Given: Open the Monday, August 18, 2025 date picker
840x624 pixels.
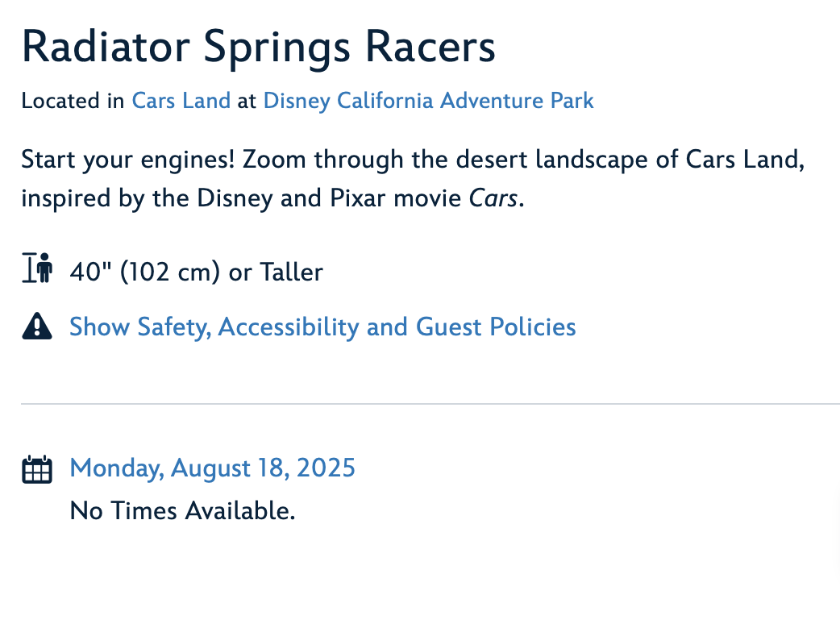Looking at the screenshot, I should 212,468.
